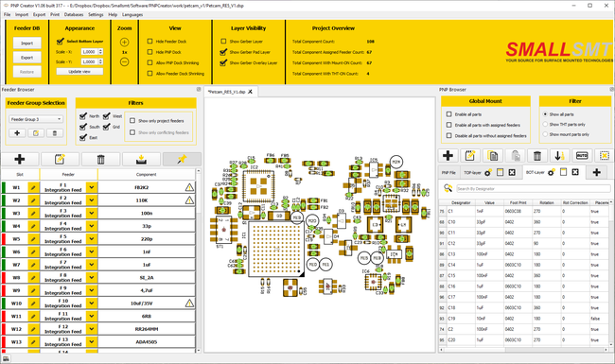Click the sort down arrow icon in PNP Browser
615x364 pixels.
click(x=560, y=156)
